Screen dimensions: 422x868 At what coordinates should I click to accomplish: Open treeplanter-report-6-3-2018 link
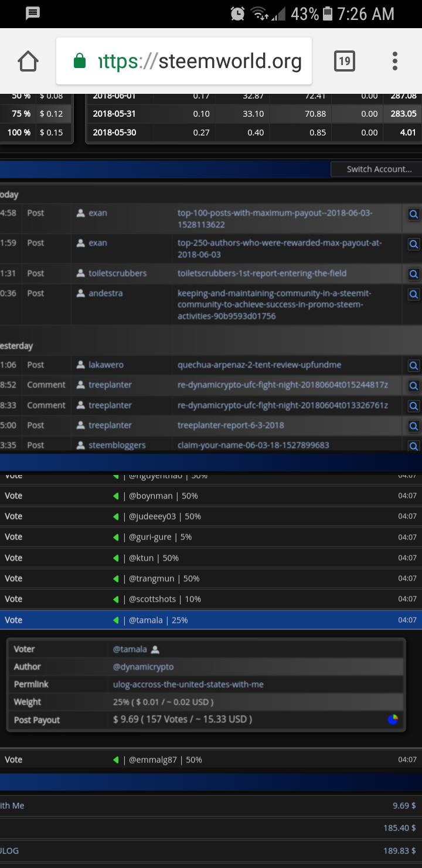pyautogui.click(x=231, y=425)
